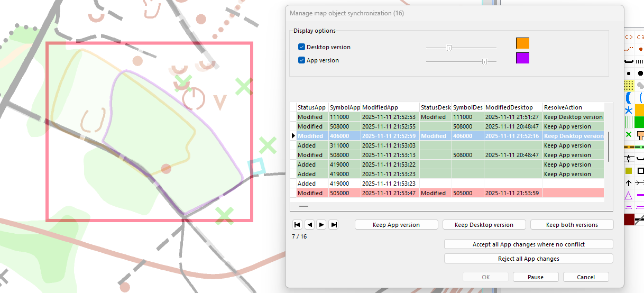Click ModifiedApp cell 2025-11-11 21:53:47
Screen dimensions: 644x293
click(x=390, y=193)
